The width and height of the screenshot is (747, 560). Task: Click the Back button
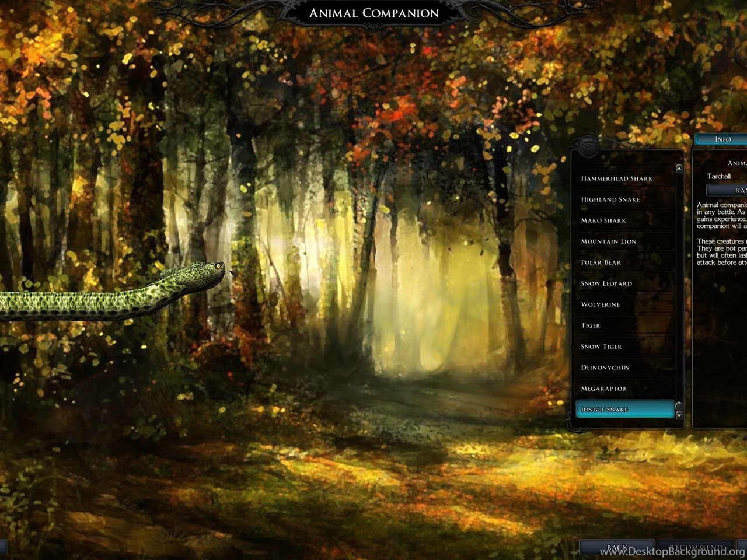[x=617, y=548]
